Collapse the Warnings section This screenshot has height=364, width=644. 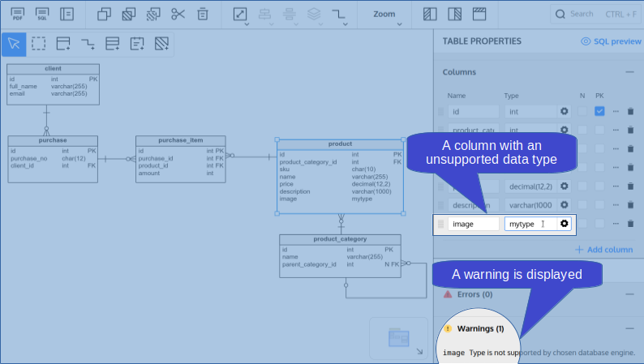click(629, 328)
